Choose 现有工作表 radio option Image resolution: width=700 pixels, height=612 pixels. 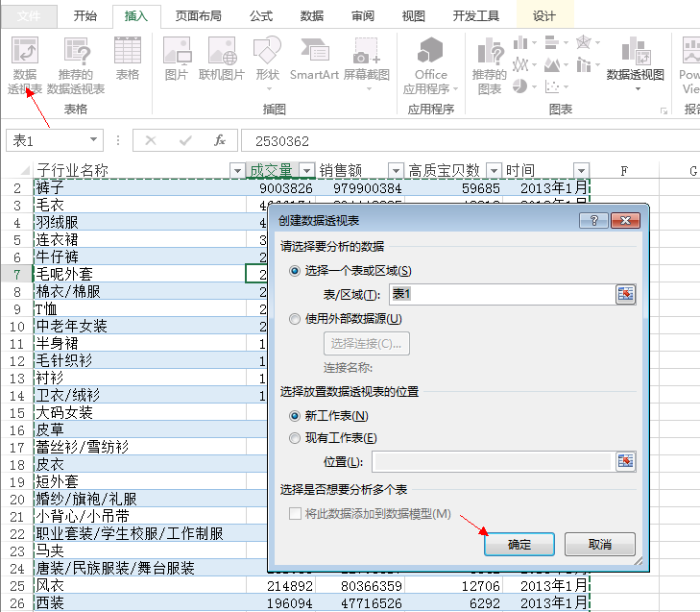295,438
